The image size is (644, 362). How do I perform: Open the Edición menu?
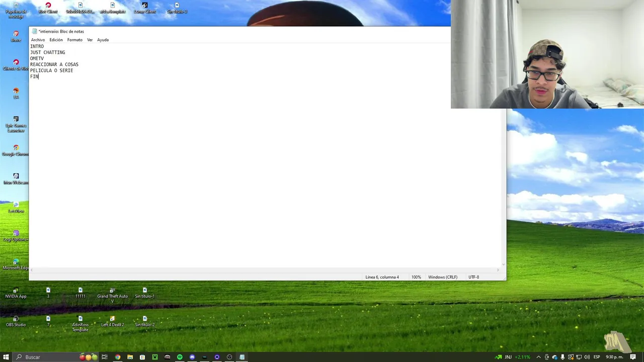56,40
